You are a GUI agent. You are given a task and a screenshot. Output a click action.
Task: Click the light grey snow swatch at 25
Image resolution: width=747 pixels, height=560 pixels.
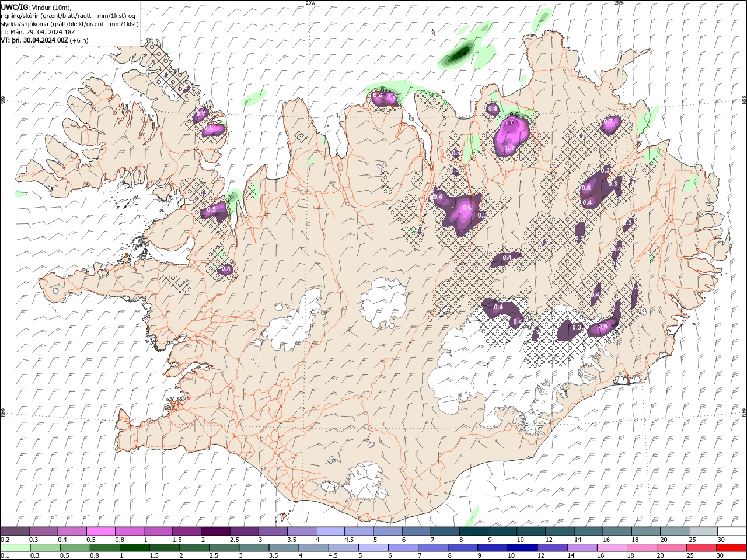tap(703, 531)
